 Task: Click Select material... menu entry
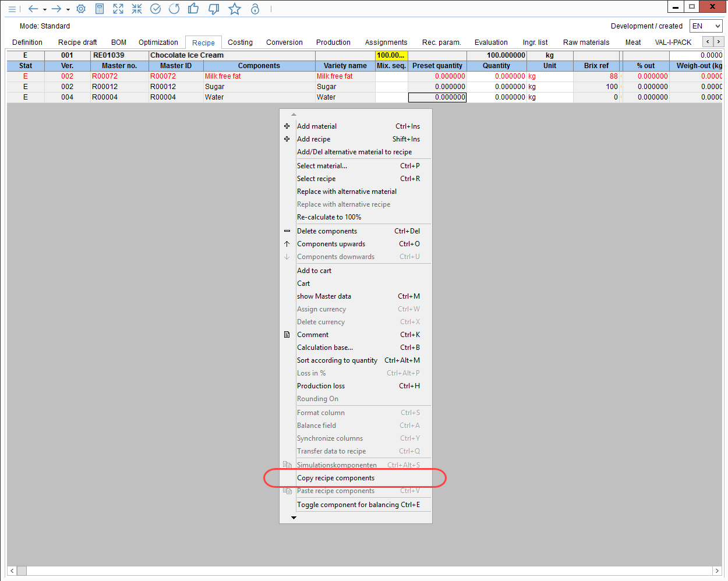tap(356, 166)
